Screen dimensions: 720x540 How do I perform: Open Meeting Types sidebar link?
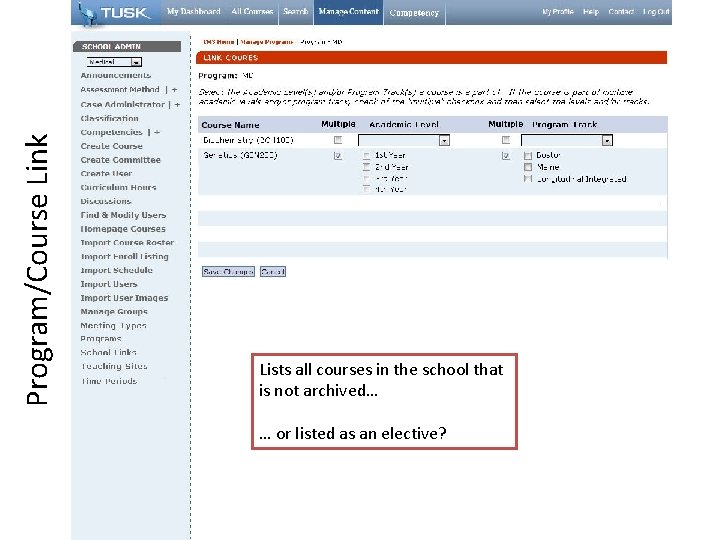(x=113, y=325)
